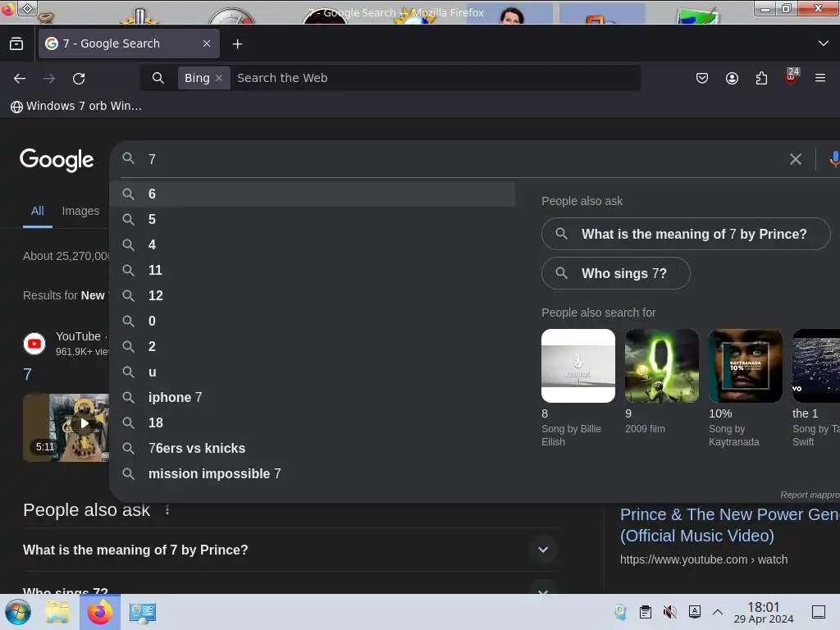
Task: Select the suggestion '5'
Action: [x=313, y=219]
